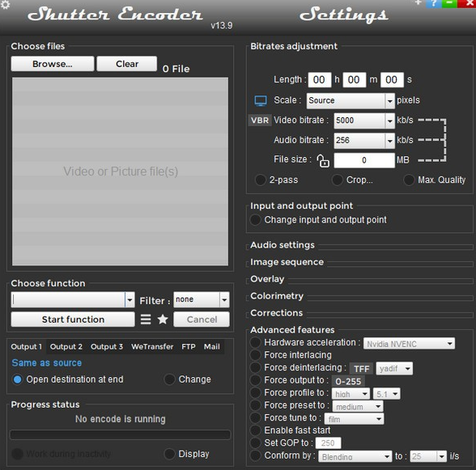476x470 pixels.
Task: Enable Force preset to option
Action: (255, 405)
